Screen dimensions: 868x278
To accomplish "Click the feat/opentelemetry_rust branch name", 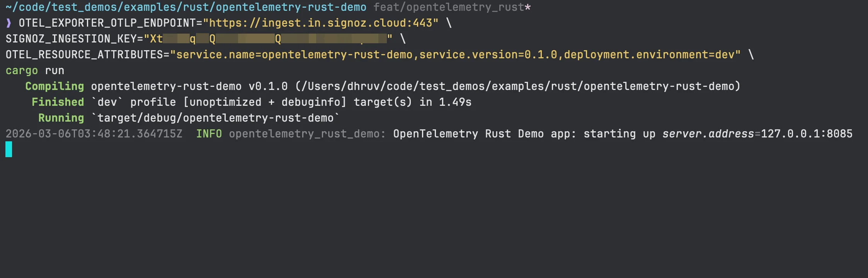I will 448,7.
